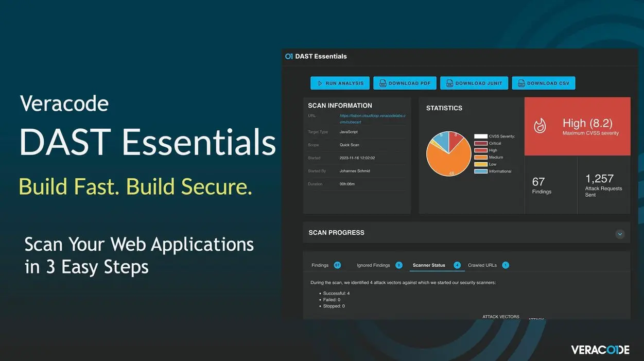Click the document icon on Download CSV

(x=521, y=83)
